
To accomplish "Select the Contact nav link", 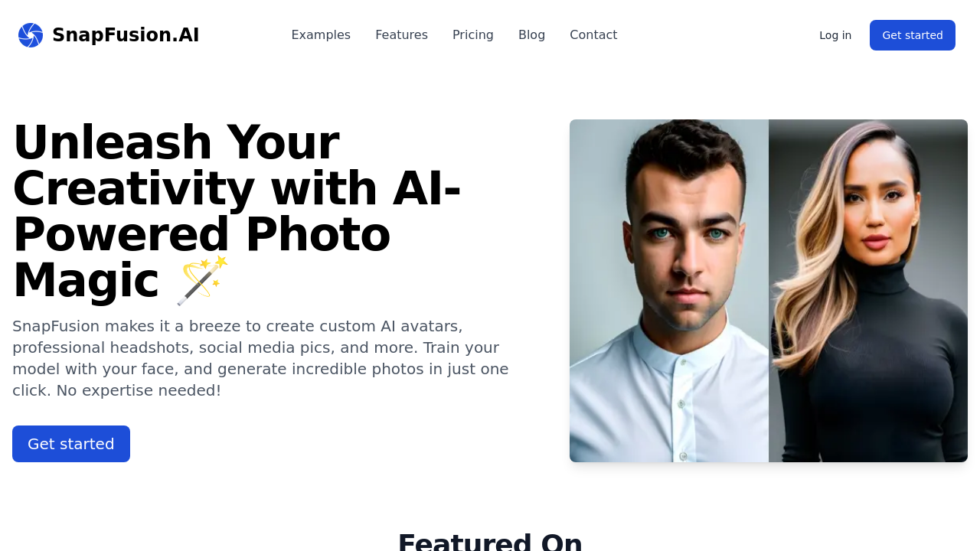I will coord(593,35).
